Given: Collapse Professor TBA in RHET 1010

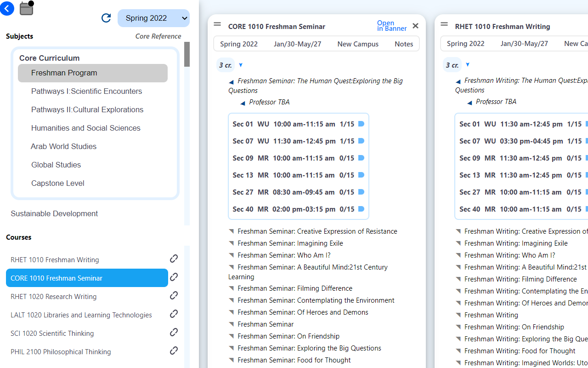Looking at the screenshot, I should pos(469,103).
